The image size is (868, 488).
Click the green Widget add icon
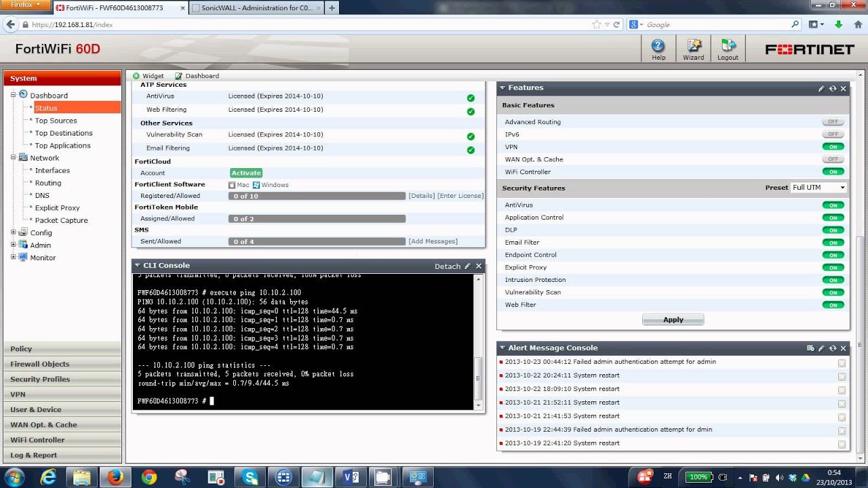[136, 76]
